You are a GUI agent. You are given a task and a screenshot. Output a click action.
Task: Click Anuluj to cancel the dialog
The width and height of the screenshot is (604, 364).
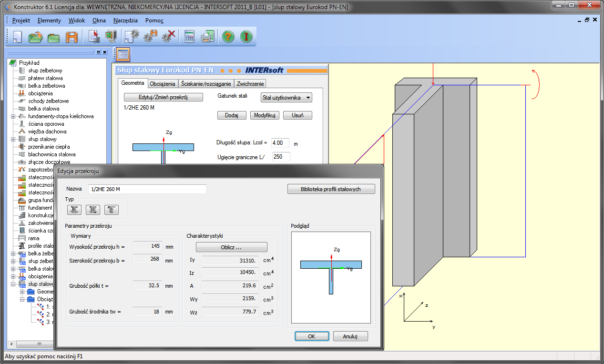(350, 336)
